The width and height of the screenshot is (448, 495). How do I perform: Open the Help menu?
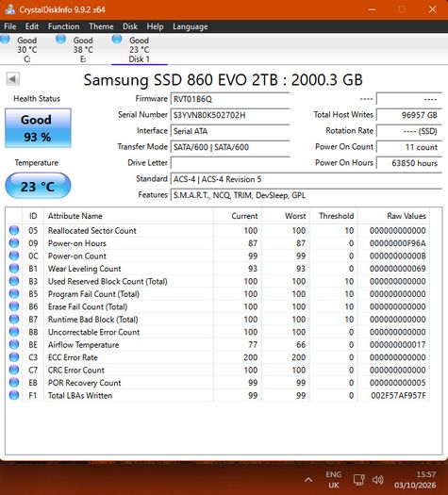pyautogui.click(x=155, y=26)
